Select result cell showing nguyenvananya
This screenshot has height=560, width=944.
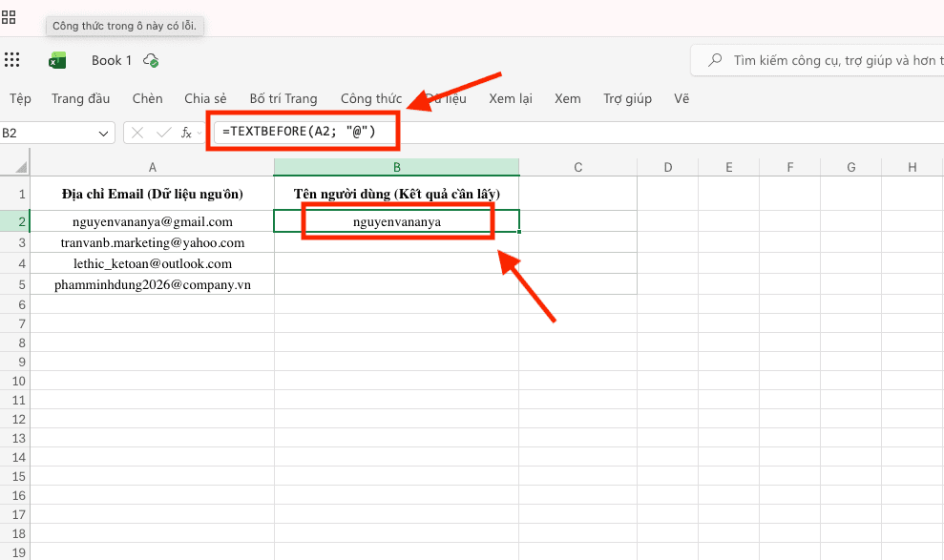click(397, 221)
